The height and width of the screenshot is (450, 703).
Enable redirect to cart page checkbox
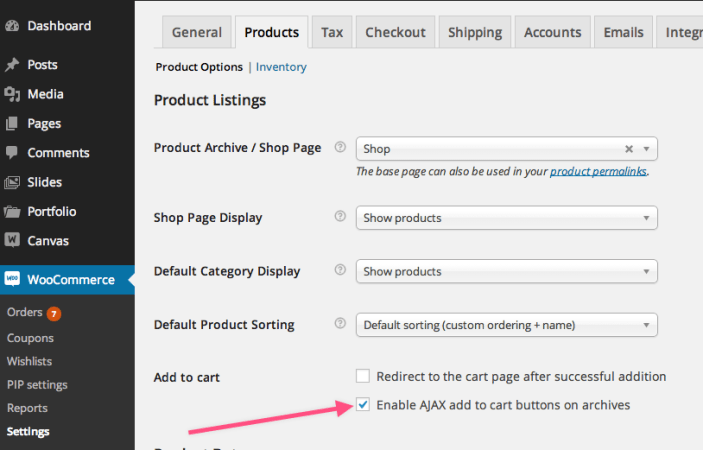(x=363, y=376)
